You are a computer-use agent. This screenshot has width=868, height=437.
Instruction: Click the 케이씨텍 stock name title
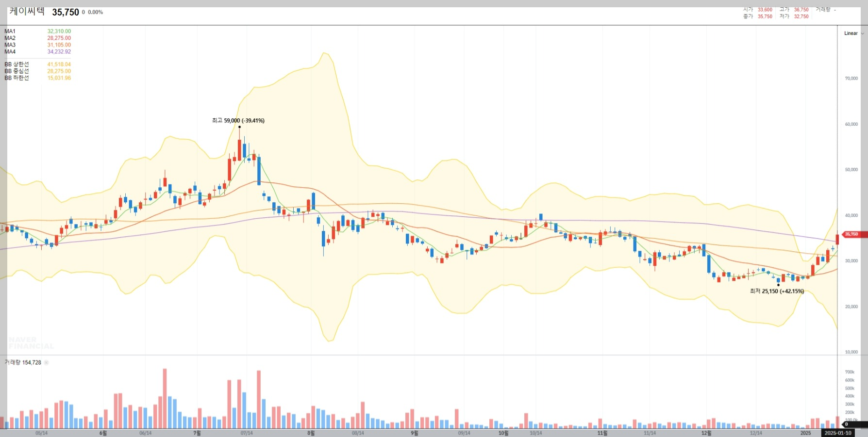(x=27, y=12)
